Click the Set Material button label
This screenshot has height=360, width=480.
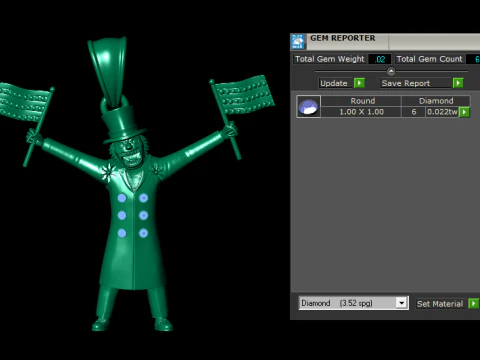(x=440, y=304)
